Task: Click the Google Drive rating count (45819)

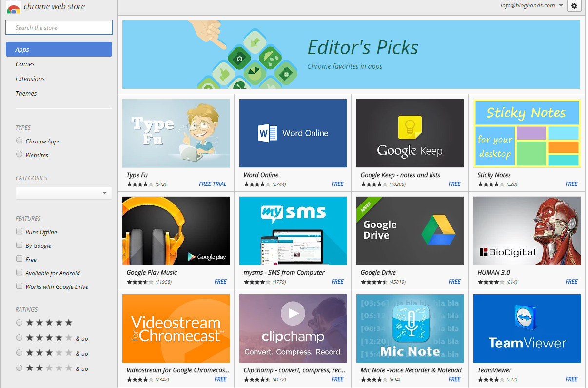Action: (x=397, y=282)
